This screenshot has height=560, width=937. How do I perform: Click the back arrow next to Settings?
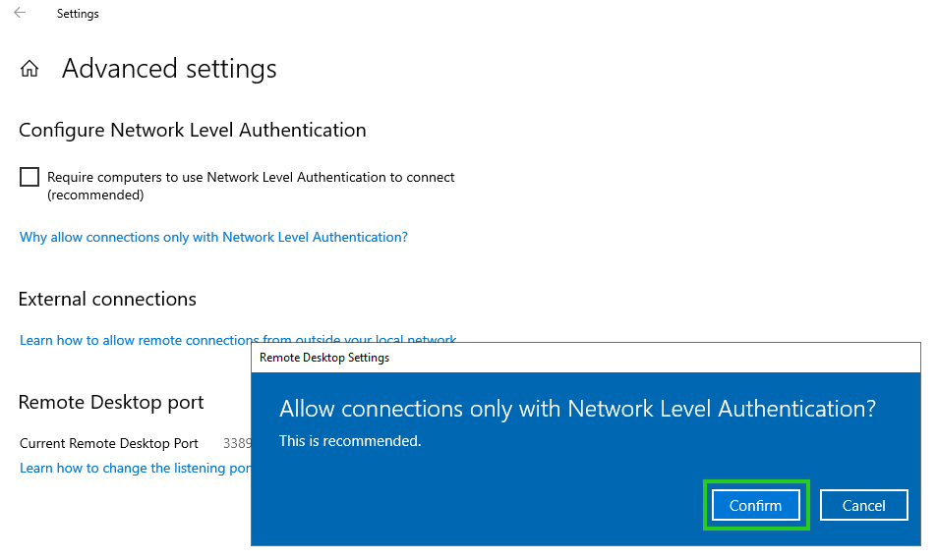[20, 13]
